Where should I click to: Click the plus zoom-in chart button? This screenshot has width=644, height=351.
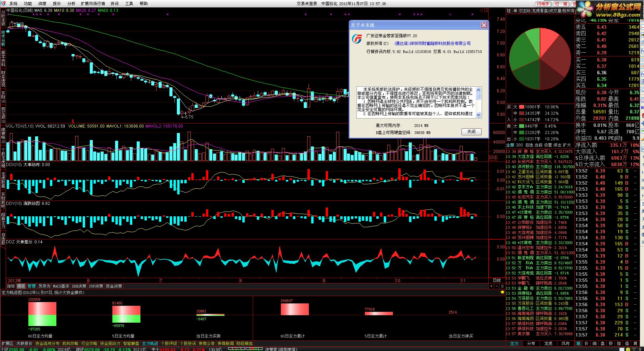pyautogui.click(x=491, y=286)
